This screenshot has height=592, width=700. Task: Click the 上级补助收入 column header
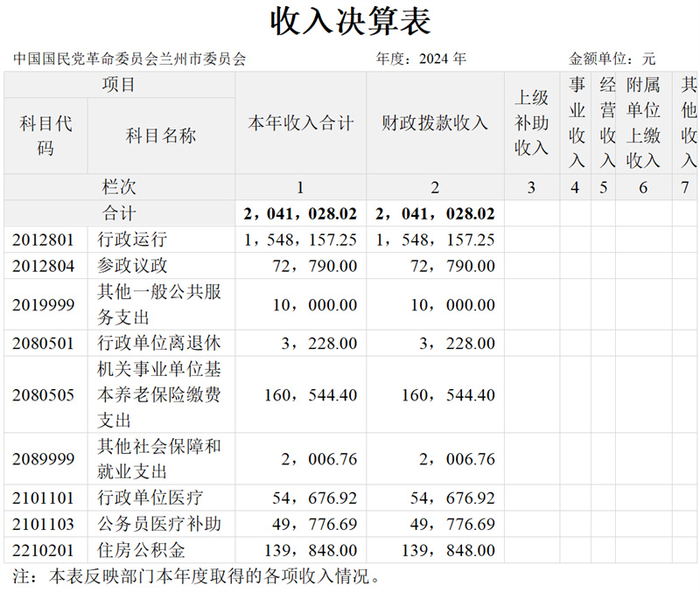532,122
